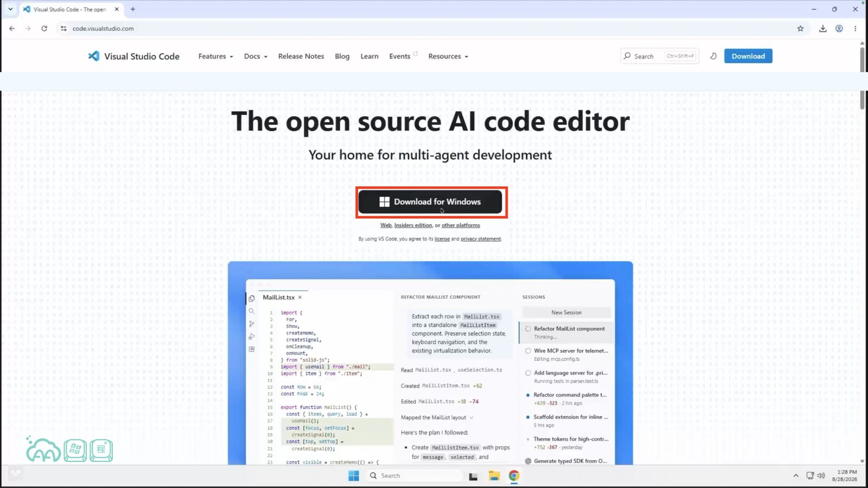Open the privacy statement link
The image size is (868, 488).
tap(481, 239)
